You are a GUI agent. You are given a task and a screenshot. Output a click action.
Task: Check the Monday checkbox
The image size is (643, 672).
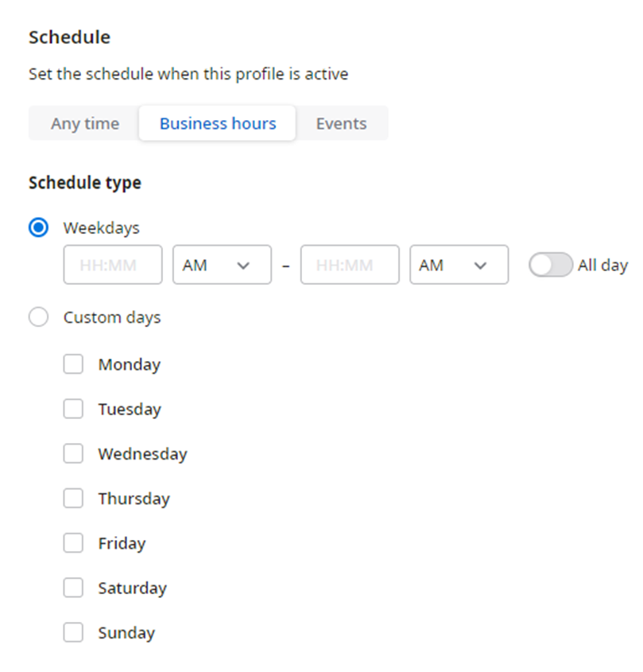pyautogui.click(x=73, y=364)
